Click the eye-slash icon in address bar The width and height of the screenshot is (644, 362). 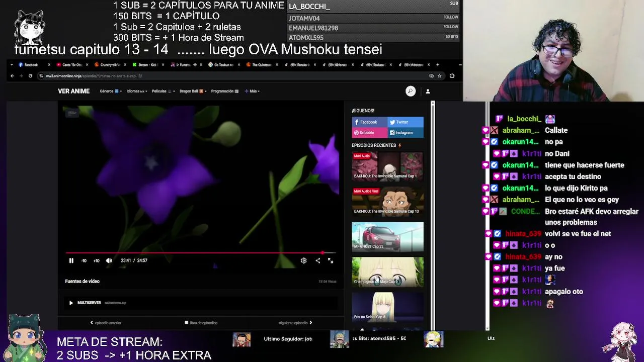[x=431, y=76]
